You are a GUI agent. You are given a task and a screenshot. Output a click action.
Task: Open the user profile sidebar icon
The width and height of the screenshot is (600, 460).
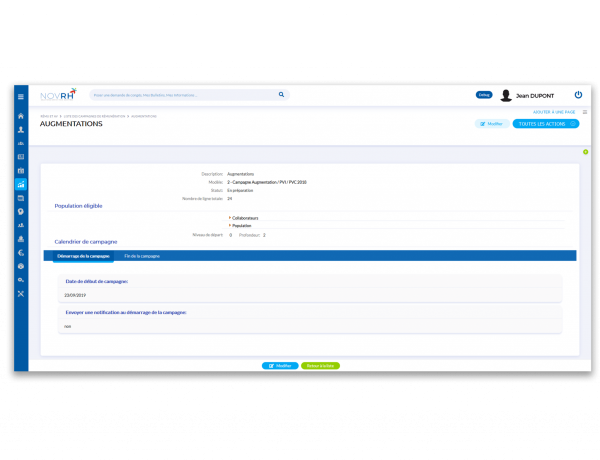21,130
